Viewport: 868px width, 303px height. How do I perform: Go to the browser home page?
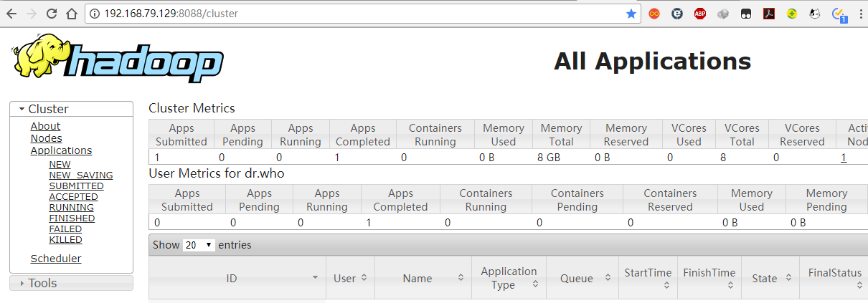tap(71, 14)
